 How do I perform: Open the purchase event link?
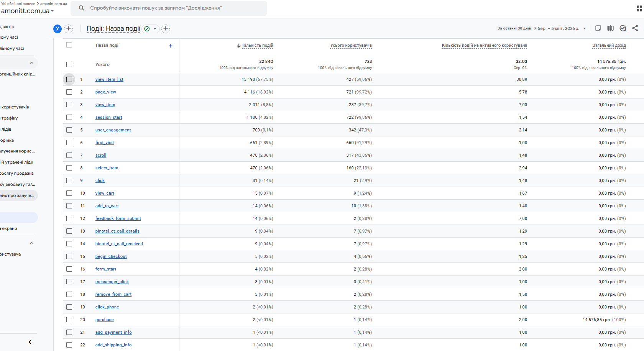(x=105, y=320)
